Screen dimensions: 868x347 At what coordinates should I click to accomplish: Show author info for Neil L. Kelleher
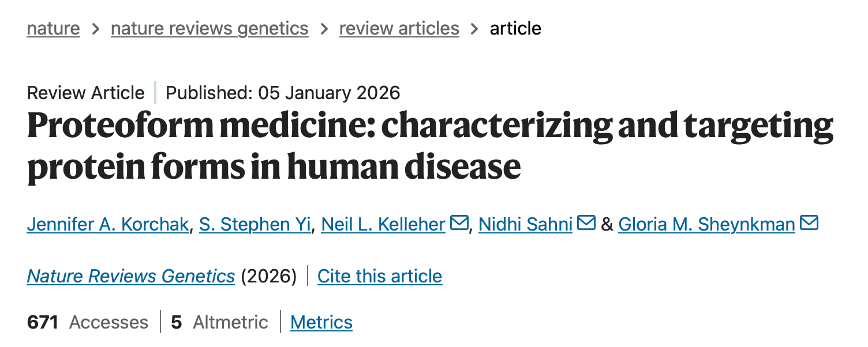click(383, 224)
